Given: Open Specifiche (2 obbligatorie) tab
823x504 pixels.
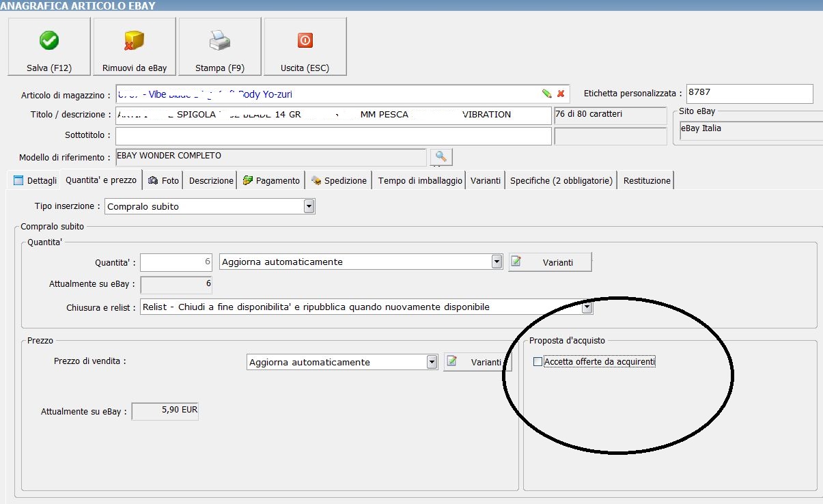Looking at the screenshot, I should click(561, 180).
